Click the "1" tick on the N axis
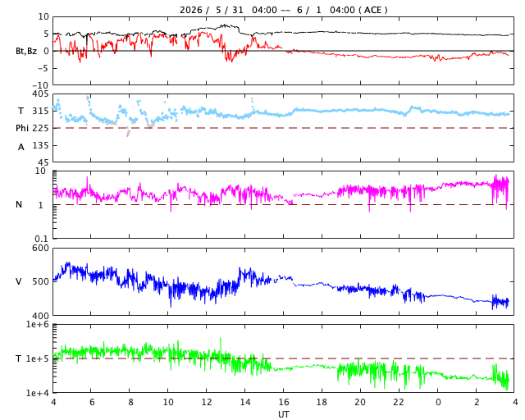525x420 pixels. click(x=41, y=205)
